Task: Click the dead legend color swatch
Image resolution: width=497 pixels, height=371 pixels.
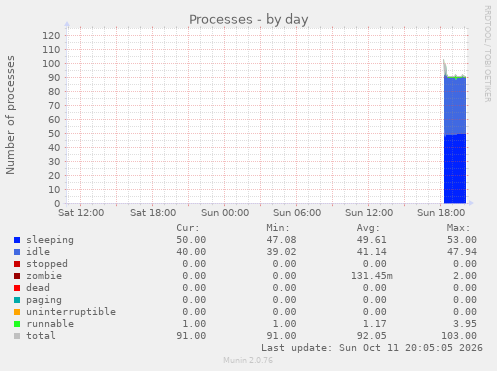Action: (x=17, y=288)
